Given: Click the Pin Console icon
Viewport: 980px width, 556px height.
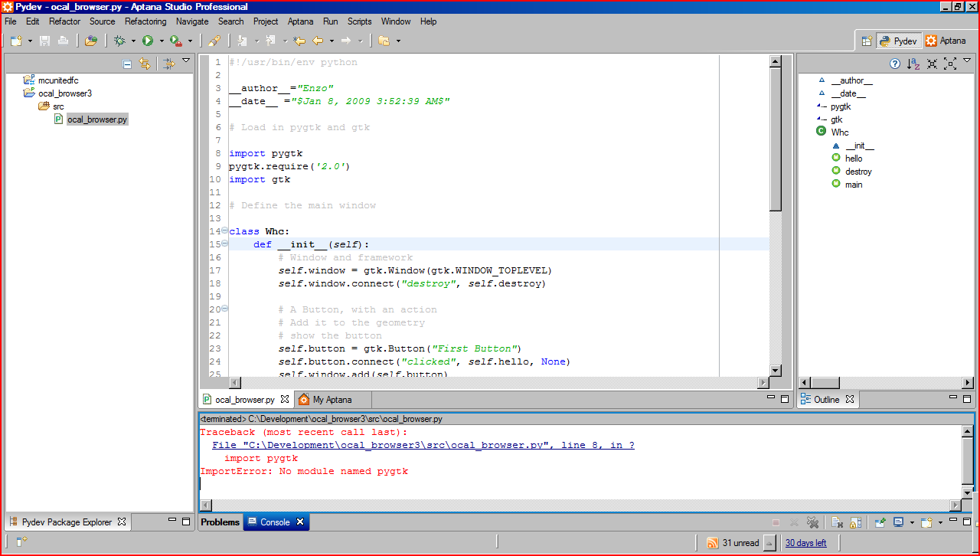Looking at the screenshot, I should point(880,522).
